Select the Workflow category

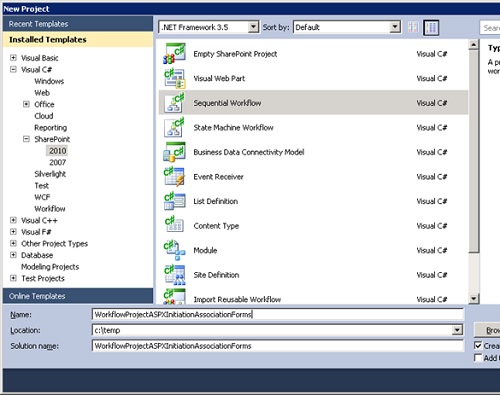pos(50,209)
